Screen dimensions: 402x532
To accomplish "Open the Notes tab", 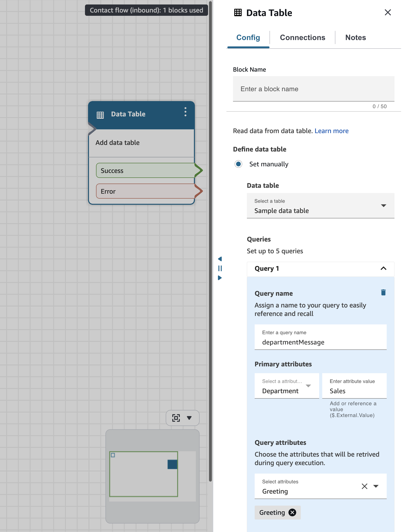I will click(355, 37).
